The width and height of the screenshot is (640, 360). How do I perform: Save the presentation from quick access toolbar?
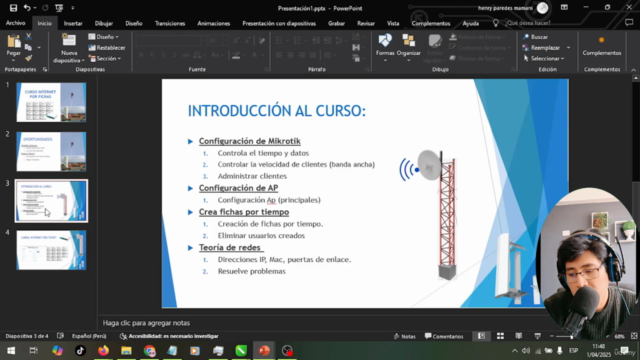click(13, 8)
